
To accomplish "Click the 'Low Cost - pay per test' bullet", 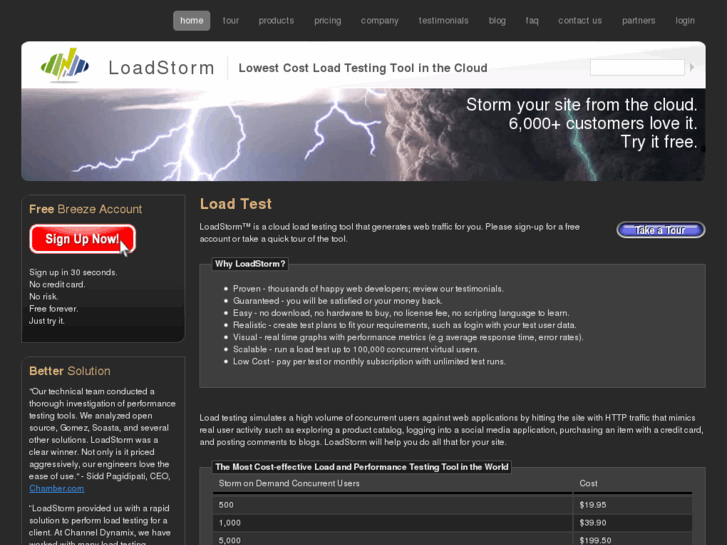I will 369,361.
